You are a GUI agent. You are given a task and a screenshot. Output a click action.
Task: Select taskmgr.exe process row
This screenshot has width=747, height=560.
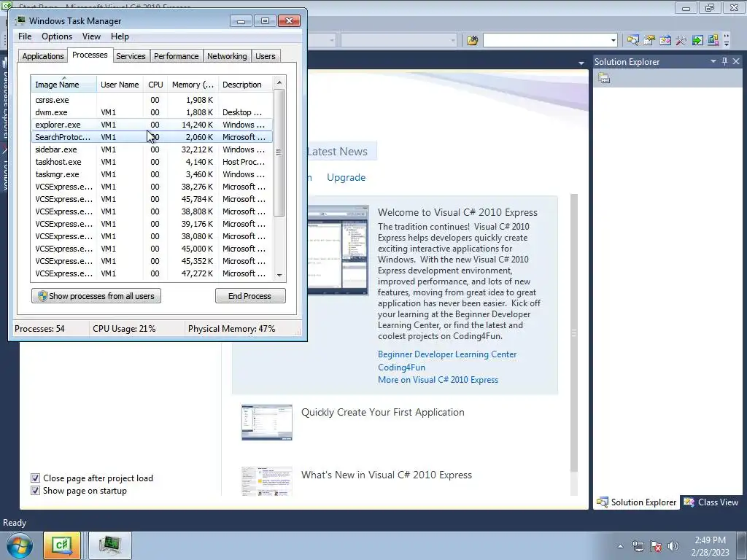152,174
